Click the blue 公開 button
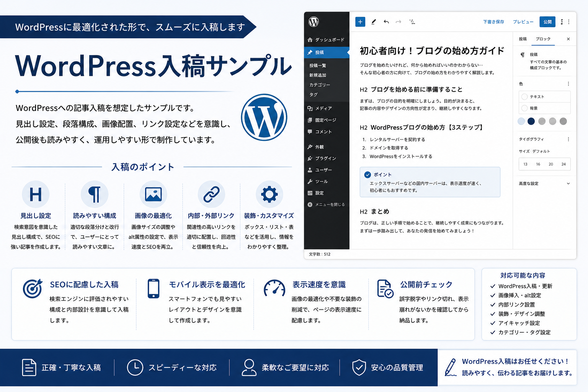The width and height of the screenshot is (588, 392). point(547,22)
